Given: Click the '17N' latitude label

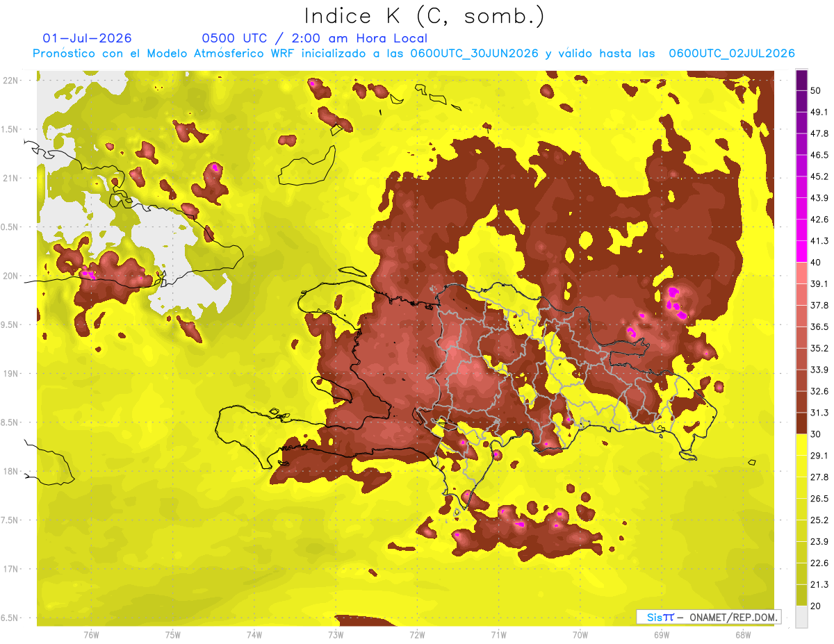Looking at the screenshot, I should [11, 569].
